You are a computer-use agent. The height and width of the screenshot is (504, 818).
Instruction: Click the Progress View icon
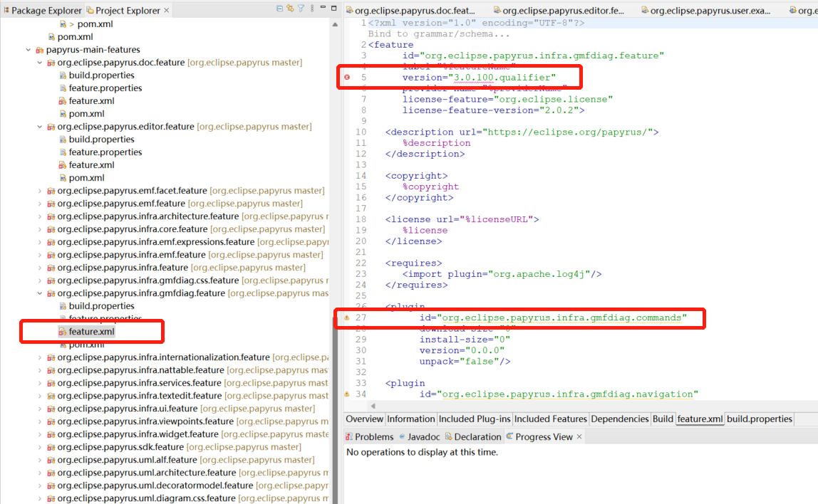[509, 436]
